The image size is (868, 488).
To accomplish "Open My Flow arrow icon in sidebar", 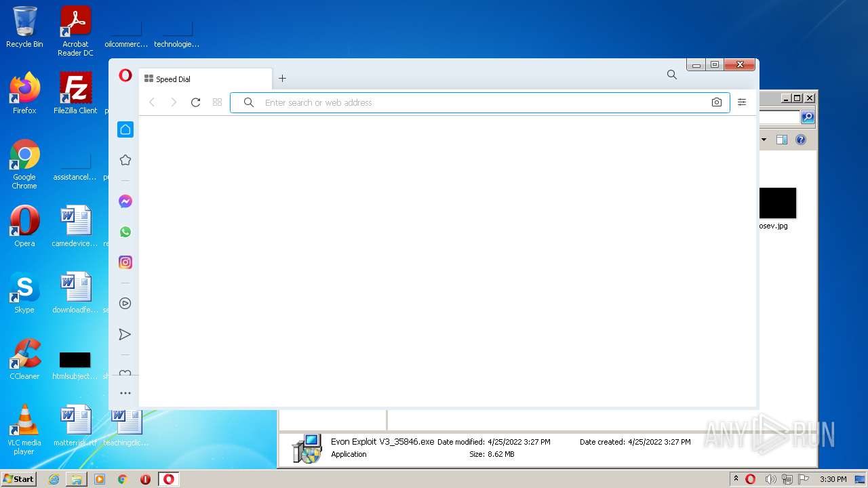I will pyautogui.click(x=125, y=334).
